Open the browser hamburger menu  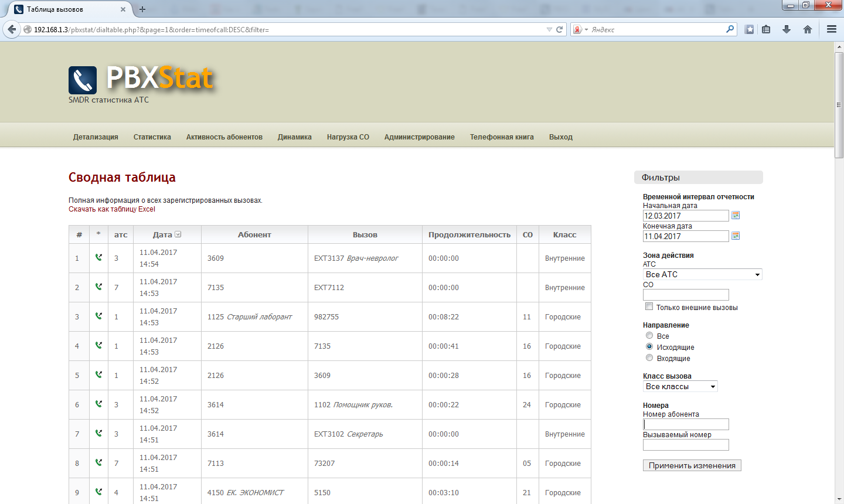831,29
